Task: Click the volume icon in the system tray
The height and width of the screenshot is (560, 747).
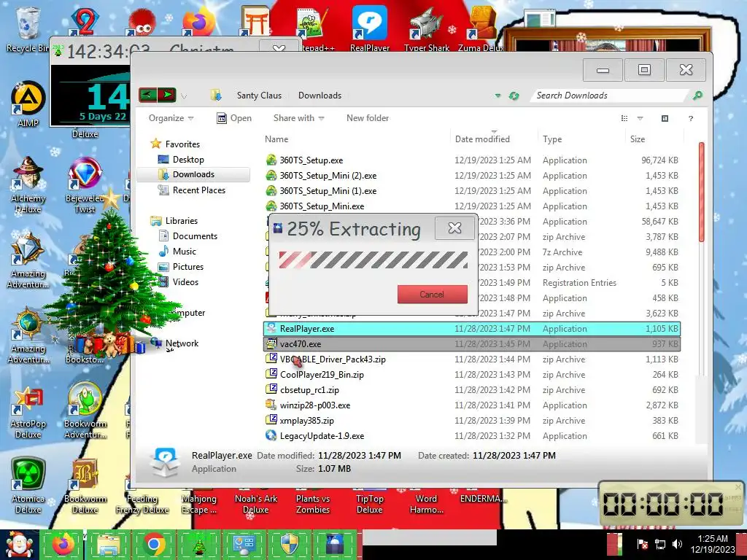Action: (x=676, y=544)
